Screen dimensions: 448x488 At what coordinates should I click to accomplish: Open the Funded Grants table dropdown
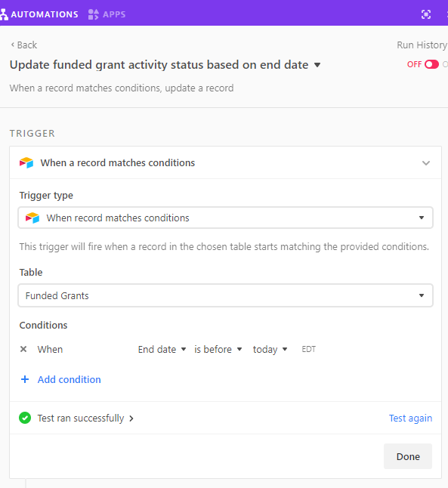point(225,295)
